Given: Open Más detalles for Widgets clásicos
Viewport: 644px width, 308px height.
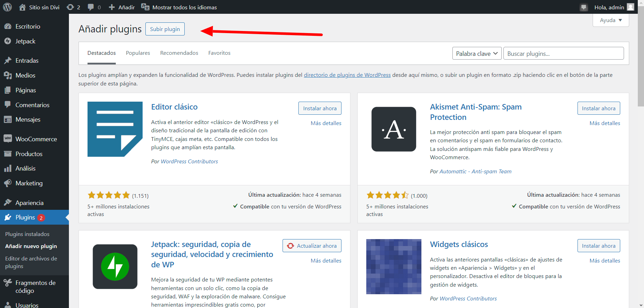Looking at the screenshot, I should click(x=605, y=261).
